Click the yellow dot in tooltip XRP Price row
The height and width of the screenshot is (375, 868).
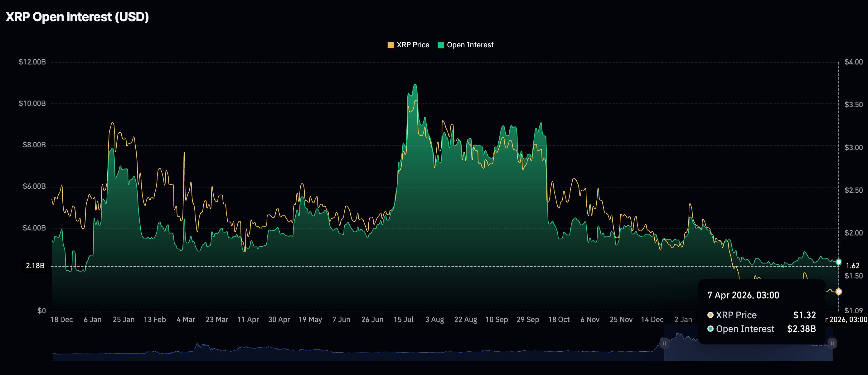click(710, 315)
